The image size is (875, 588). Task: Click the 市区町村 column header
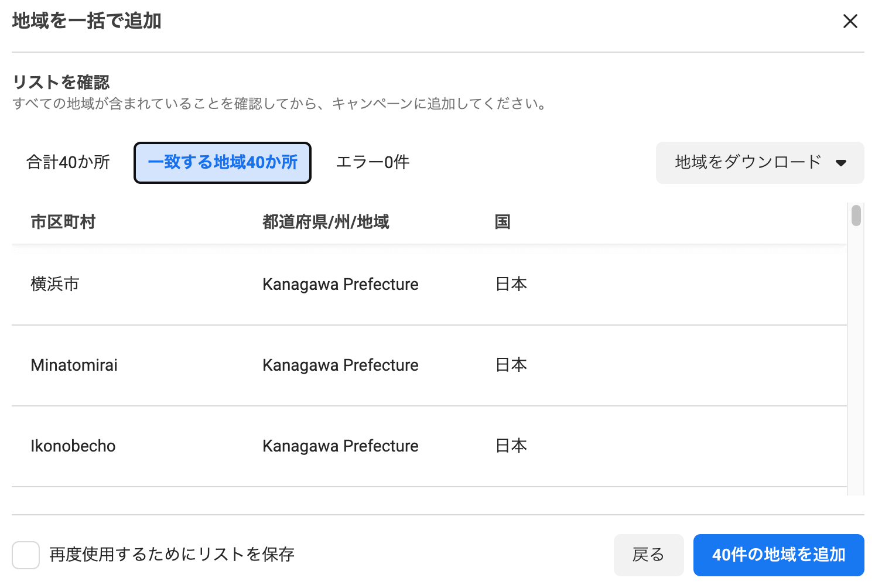point(63,222)
